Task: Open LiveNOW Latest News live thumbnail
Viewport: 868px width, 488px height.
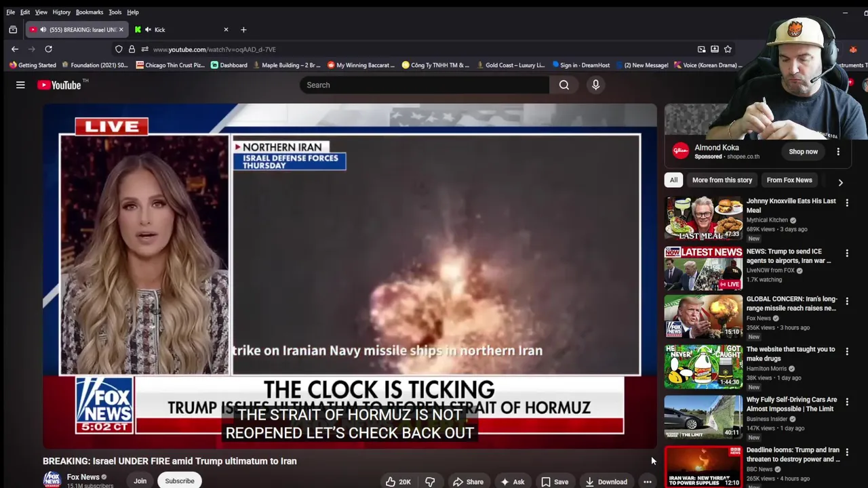Action: 703,268
